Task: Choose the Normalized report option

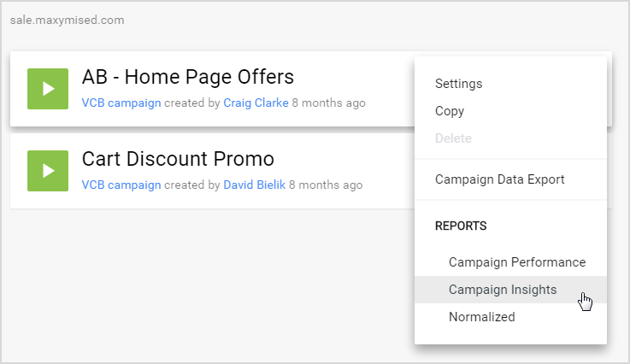Action: 481,317
